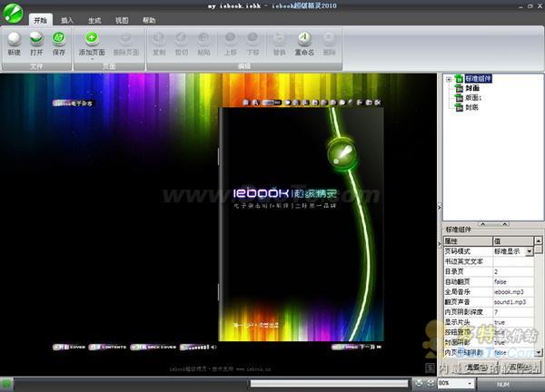Click the green round emblem on the book cover

342,153
